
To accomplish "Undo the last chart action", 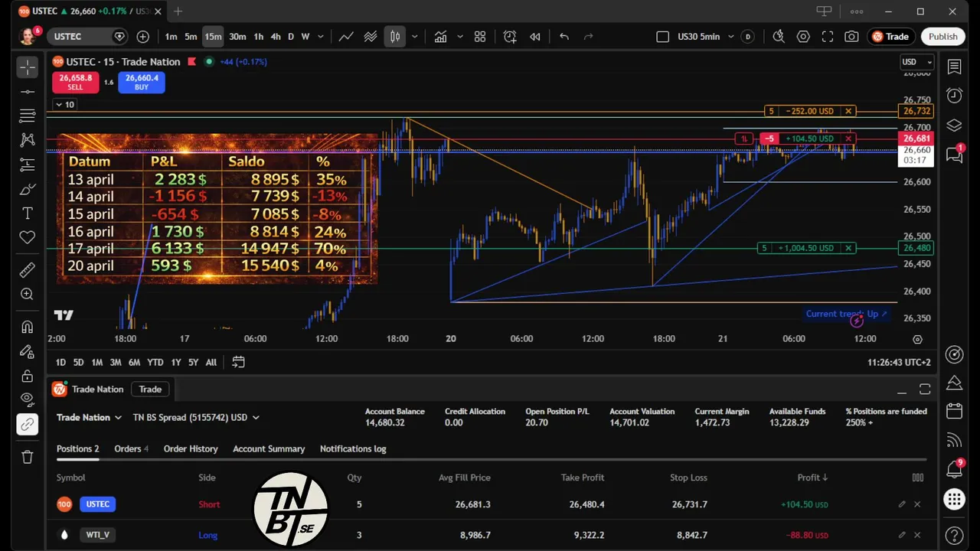I will (564, 37).
